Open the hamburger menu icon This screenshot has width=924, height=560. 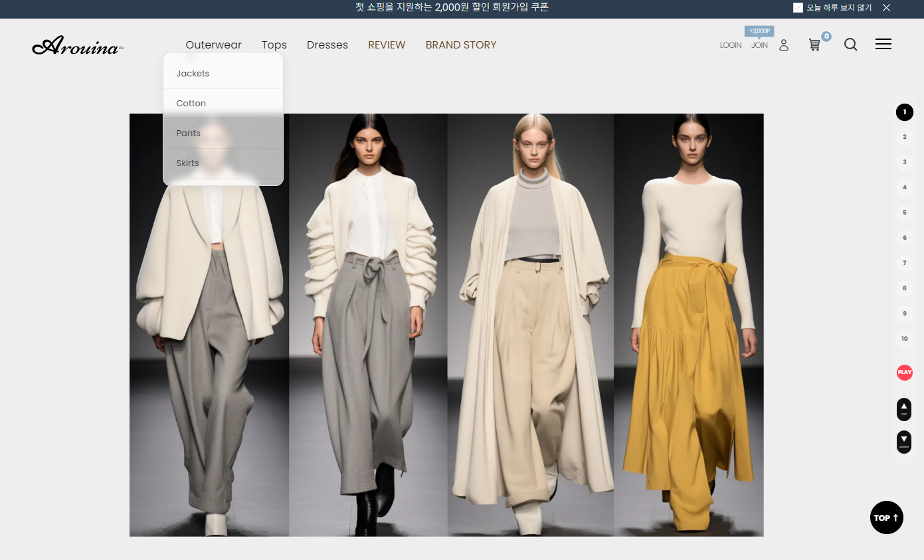[x=883, y=45]
